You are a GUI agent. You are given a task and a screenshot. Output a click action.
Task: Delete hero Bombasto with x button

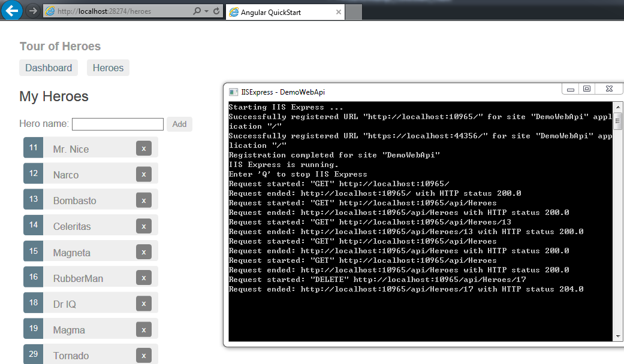[x=144, y=201]
